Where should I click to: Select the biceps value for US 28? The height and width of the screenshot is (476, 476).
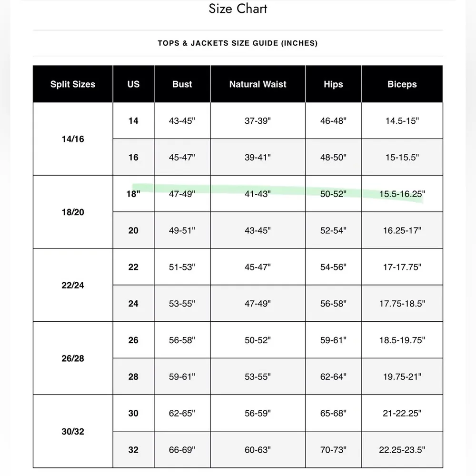point(402,377)
